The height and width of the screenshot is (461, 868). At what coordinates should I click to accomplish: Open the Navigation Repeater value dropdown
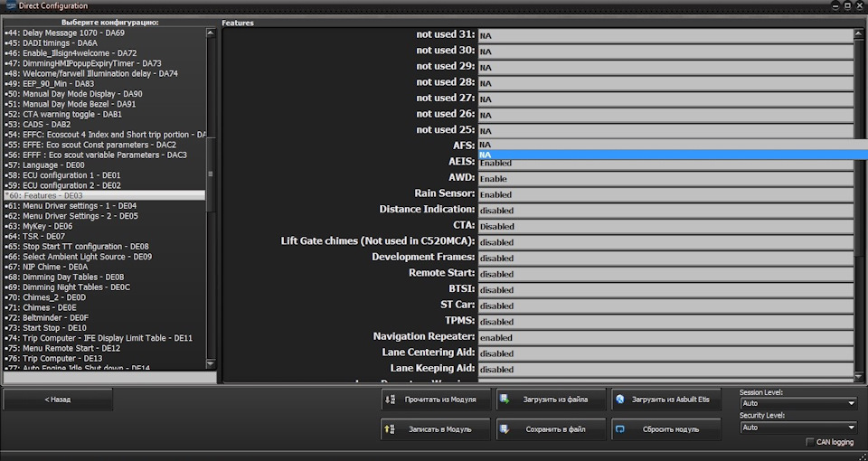[666, 337]
